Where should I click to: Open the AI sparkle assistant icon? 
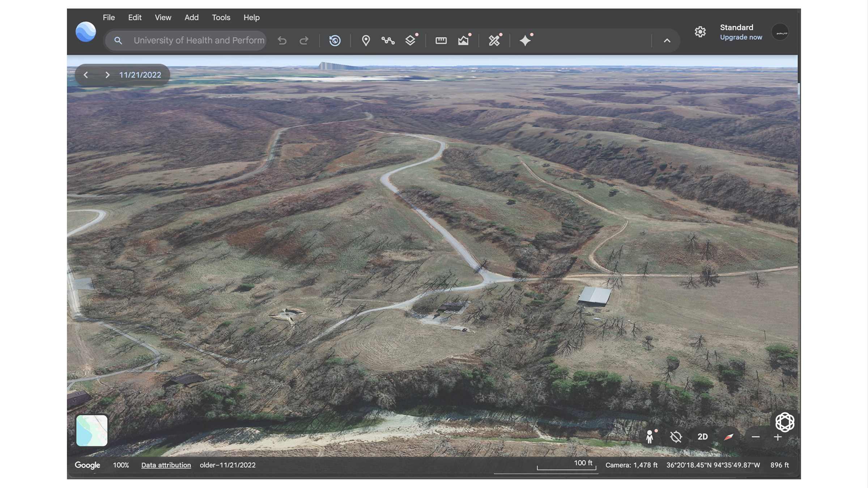click(526, 40)
